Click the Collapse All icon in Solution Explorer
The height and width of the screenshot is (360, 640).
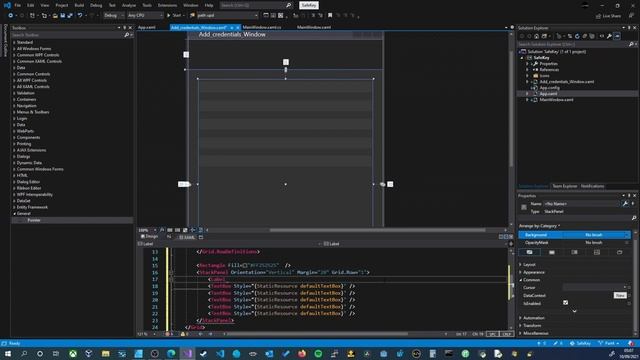584,36
